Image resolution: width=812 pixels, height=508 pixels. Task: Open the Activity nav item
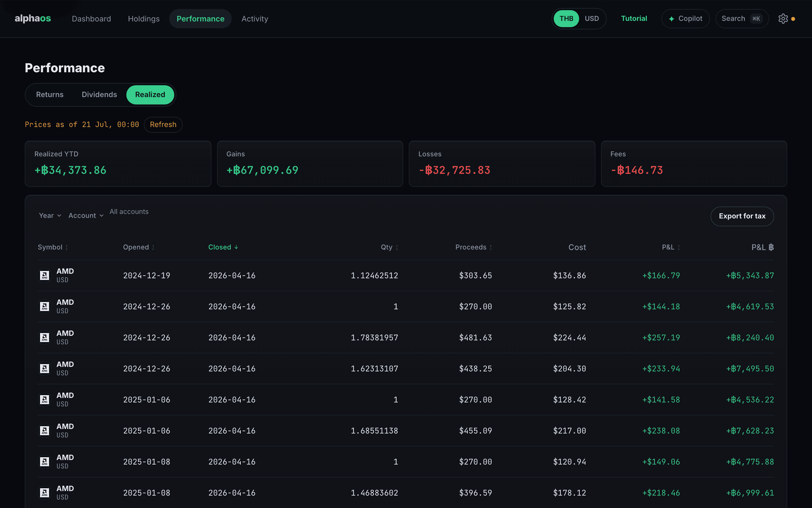click(255, 19)
